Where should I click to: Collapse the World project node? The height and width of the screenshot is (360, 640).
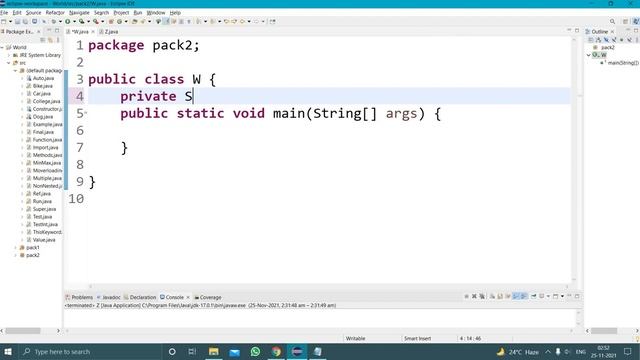pyautogui.click(x=2, y=47)
